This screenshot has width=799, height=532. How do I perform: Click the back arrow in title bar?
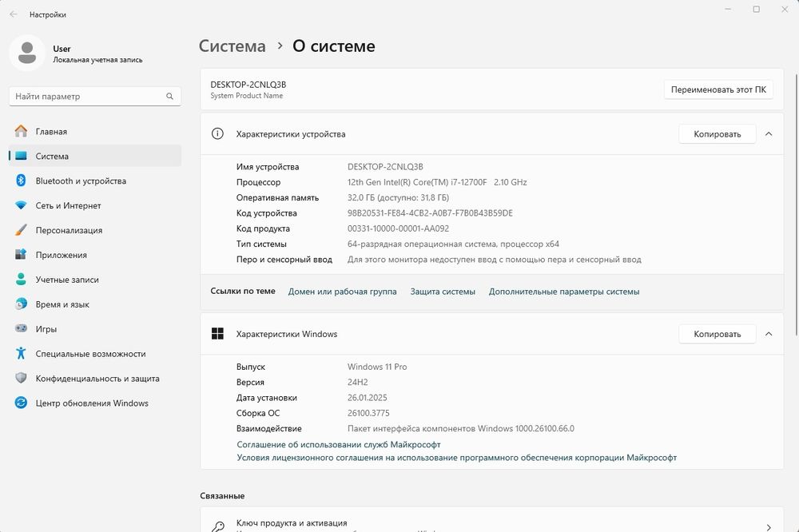click(14, 14)
